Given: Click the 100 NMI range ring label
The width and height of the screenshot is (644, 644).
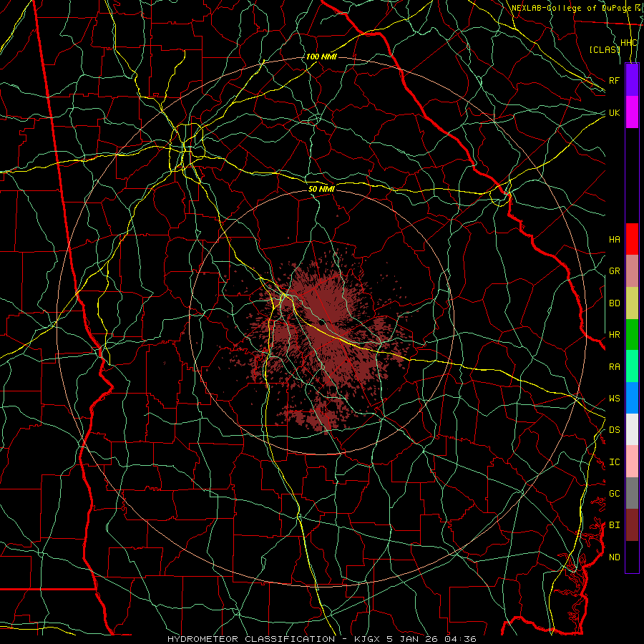Looking at the screenshot, I should point(321,57).
